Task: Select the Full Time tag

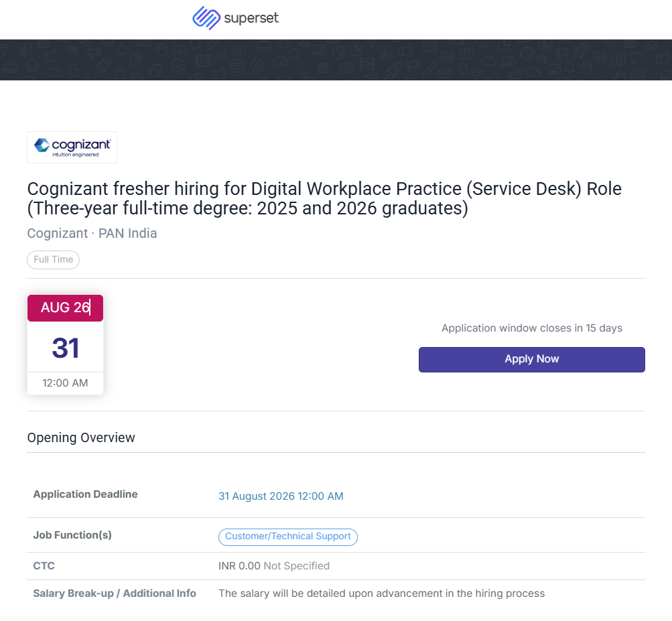Action: 53,260
